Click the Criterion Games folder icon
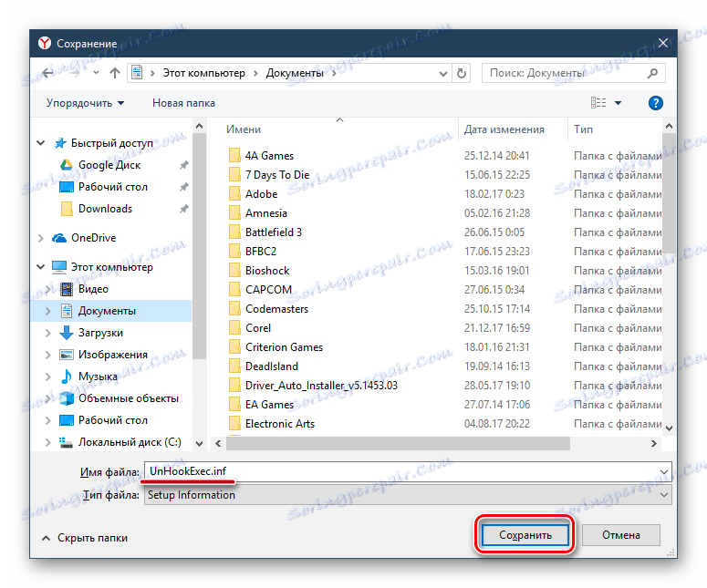This screenshot has width=707, height=588. [x=234, y=347]
